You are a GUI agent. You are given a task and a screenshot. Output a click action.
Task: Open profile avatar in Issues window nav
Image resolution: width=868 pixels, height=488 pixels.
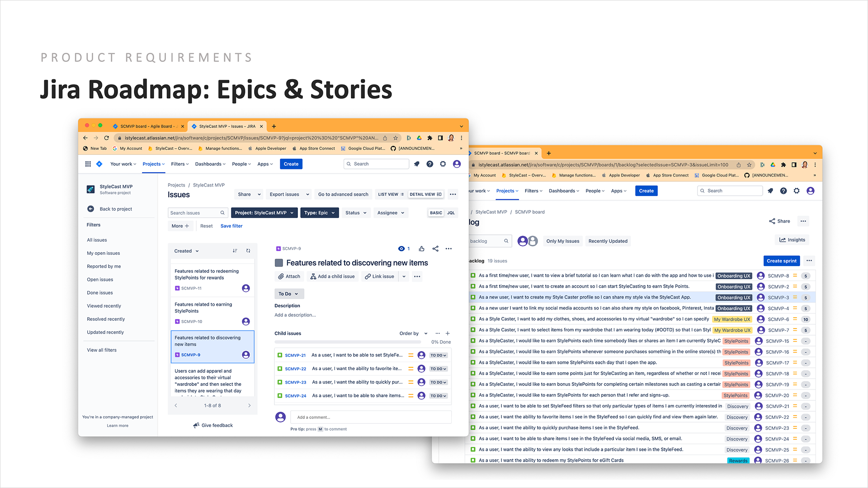457,164
